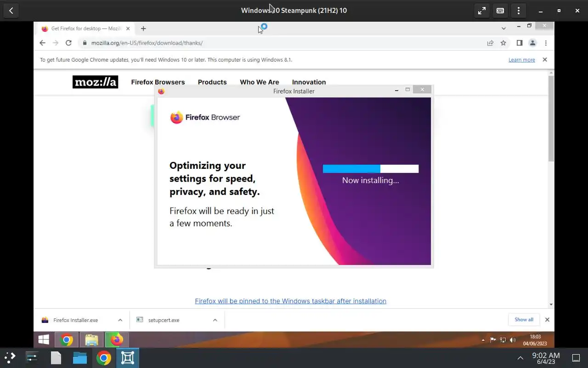Click the Firefox Browser logo in installer
The height and width of the screenshot is (368, 588).
[x=205, y=117]
